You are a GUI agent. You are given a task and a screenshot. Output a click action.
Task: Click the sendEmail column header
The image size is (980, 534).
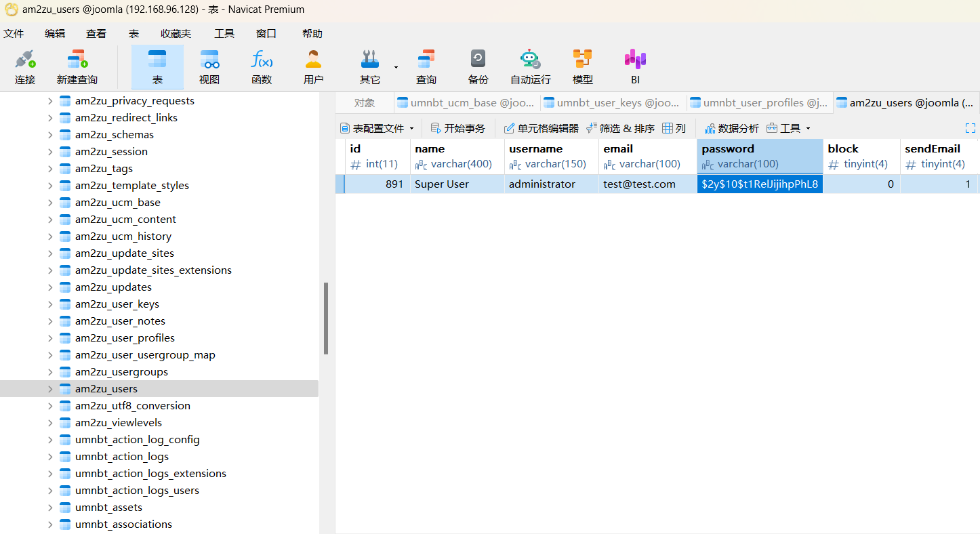coord(939,156)
